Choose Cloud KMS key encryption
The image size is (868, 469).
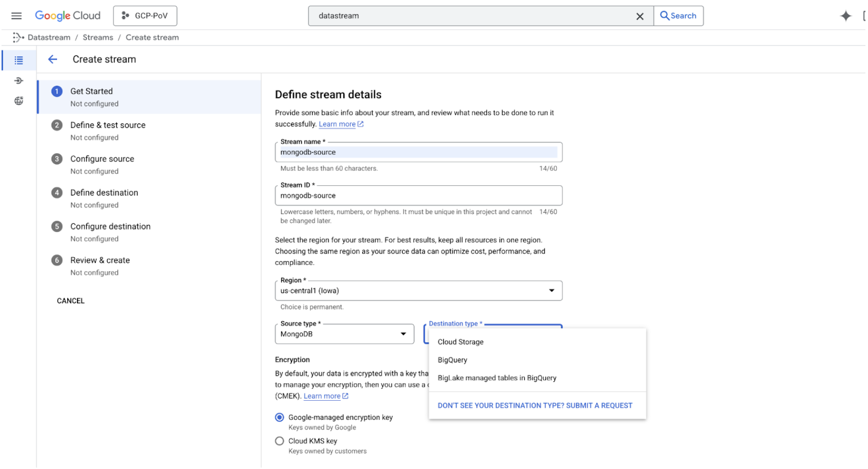(279, 441)
